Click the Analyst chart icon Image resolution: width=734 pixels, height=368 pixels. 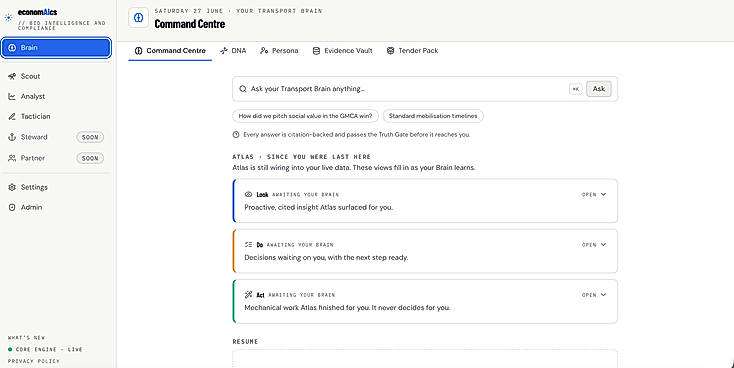pyautogui.click(x=12, y=96)
